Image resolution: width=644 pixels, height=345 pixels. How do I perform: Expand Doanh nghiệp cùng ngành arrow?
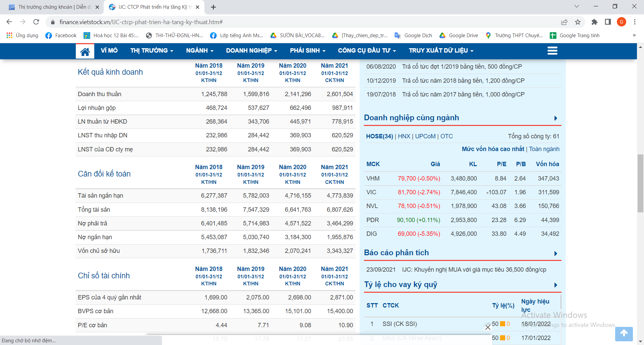tap(556, 118)
